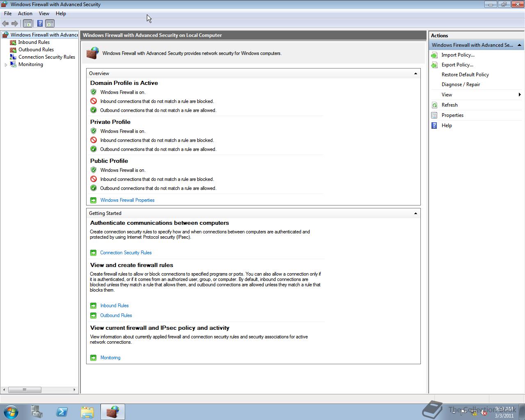Toggle the Show/Hide Console Tree toolbar icon
525x420 pixels.
coord(27,23)
